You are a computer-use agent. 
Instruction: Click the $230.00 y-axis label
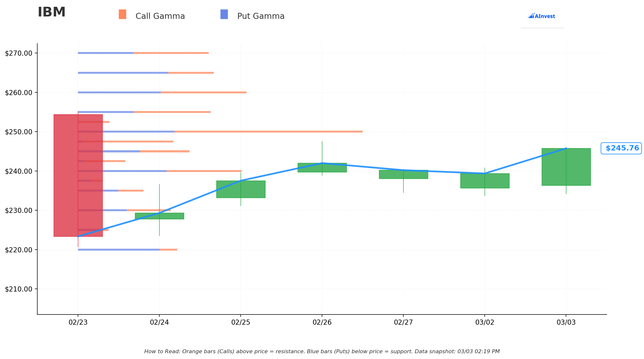point(19,210)
